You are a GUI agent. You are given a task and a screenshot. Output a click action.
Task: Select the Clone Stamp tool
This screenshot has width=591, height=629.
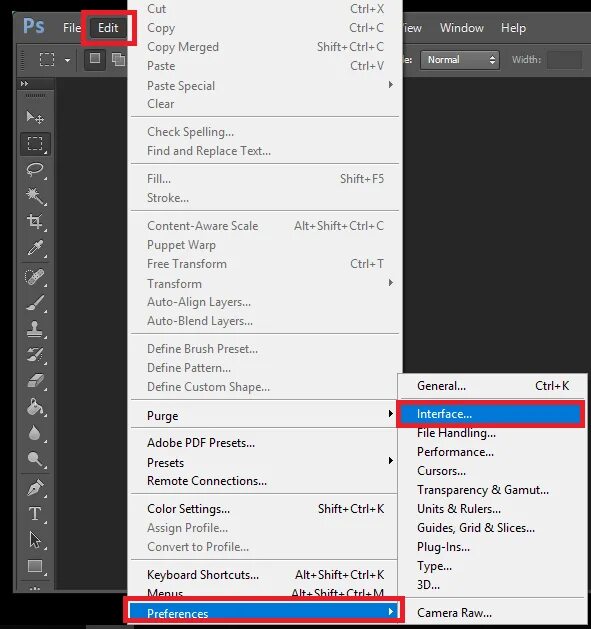click(x=35, y=329)
